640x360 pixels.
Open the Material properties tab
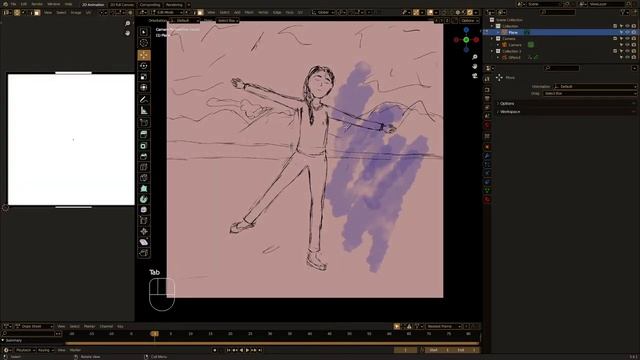point(487,200)
